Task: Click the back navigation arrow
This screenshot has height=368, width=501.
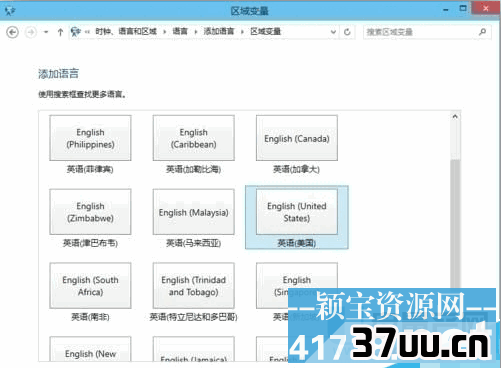Action: (x=13, y=32)
